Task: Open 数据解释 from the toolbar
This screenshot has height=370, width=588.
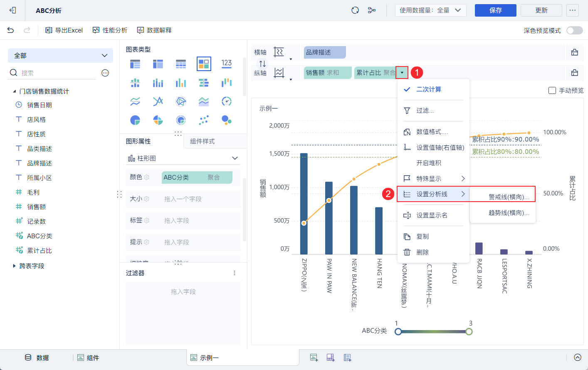Action: (x=154, y=30)
